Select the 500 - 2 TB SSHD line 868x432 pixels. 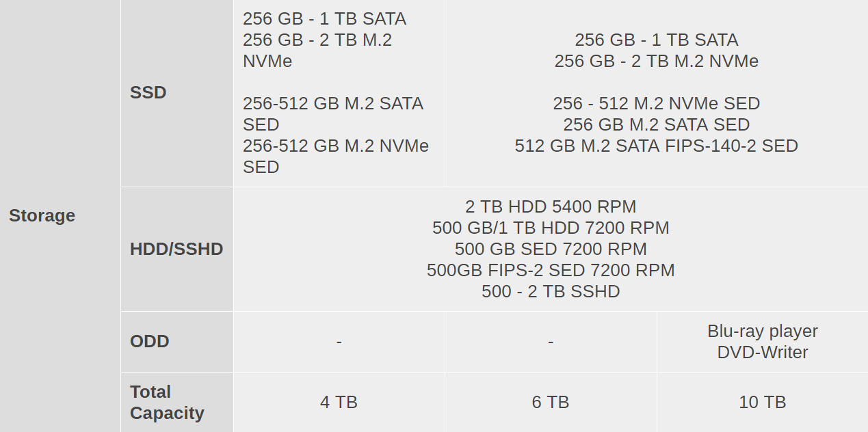tap(551, 292)
